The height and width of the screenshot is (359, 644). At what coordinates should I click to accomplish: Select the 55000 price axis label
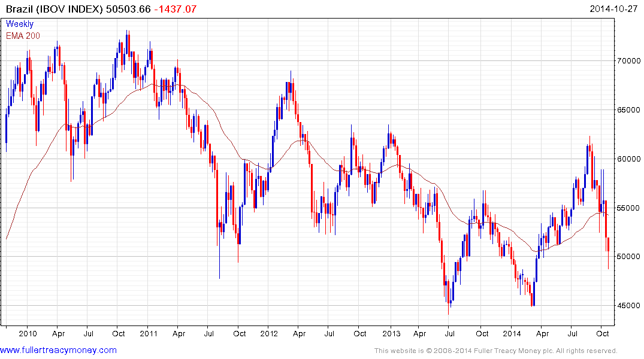pyautogui.click(x=629, y=208)
